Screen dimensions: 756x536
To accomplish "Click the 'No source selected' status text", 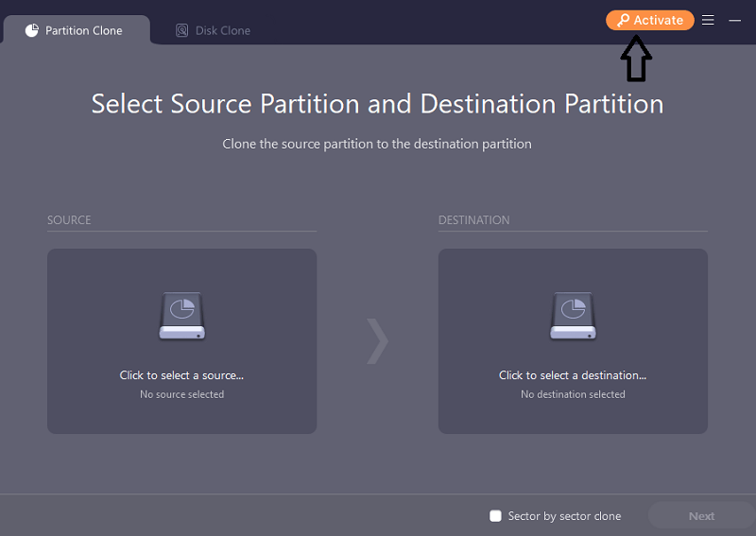I will 181,394.
